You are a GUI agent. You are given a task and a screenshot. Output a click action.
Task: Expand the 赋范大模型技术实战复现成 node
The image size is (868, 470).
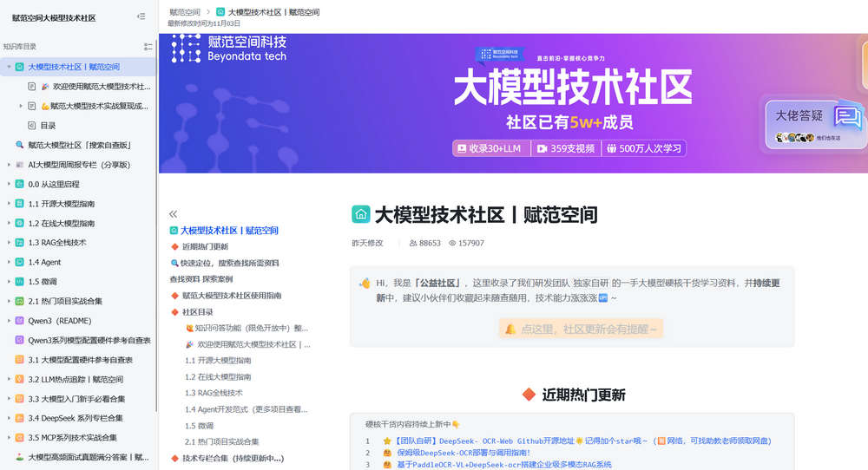(21, 106)
